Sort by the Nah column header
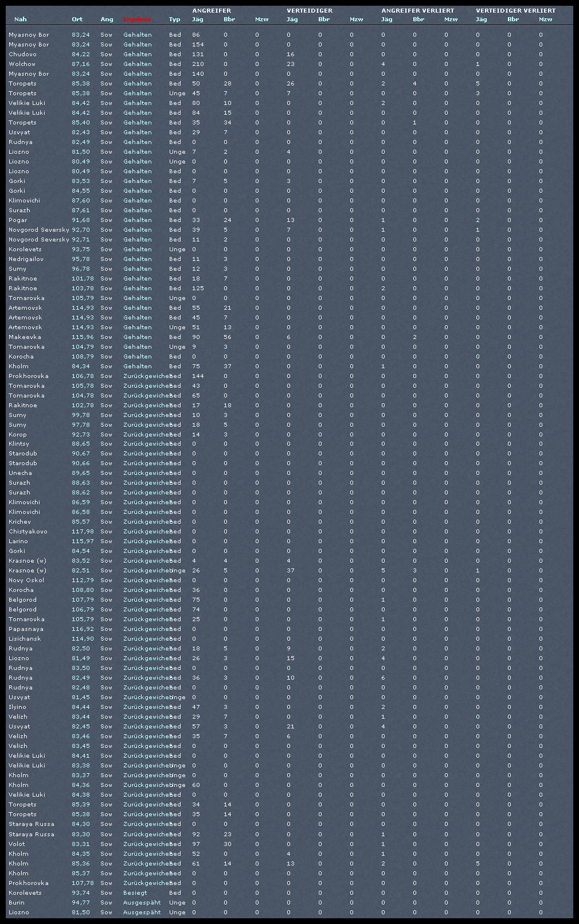 click(x=20, y=20)
